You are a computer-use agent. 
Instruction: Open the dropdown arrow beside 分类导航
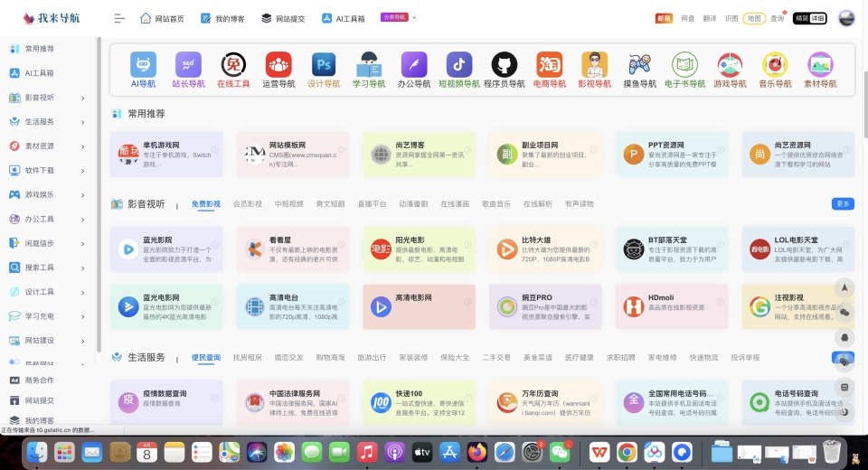point(414,17)
